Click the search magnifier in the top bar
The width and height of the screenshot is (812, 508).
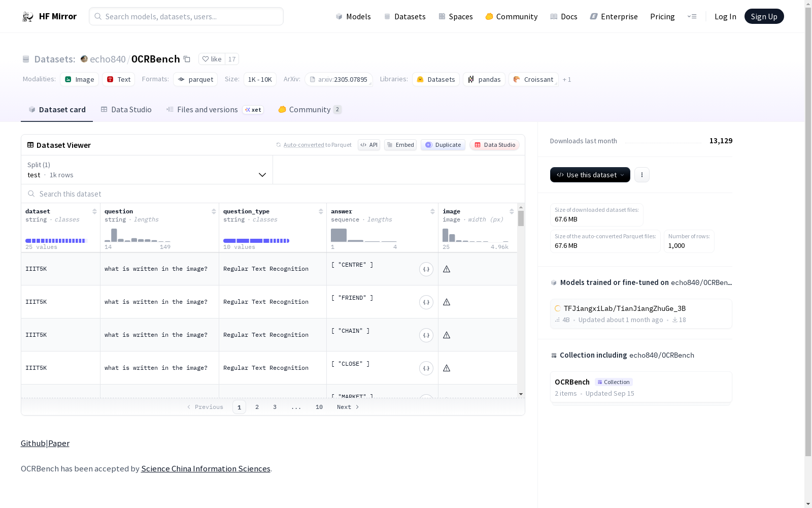point(98,16)
